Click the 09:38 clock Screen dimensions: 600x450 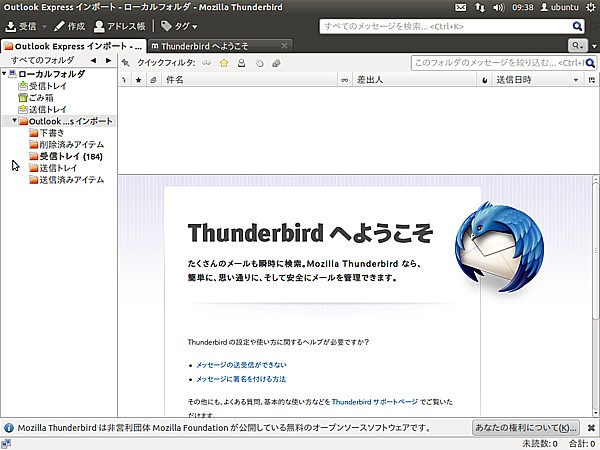pos(523,7)
